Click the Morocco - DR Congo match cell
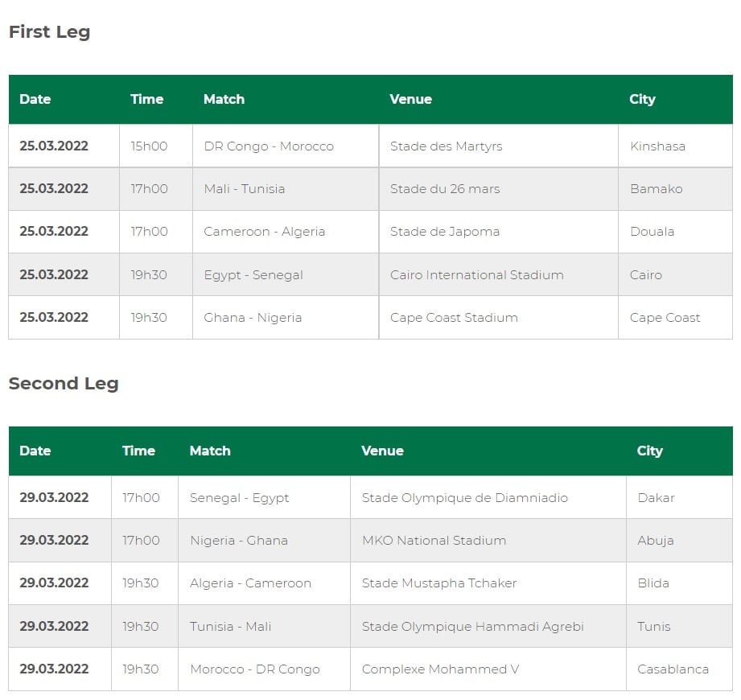The width and height of the screenshot is (741, 700). pyautogui.click(x=264, y=669)
